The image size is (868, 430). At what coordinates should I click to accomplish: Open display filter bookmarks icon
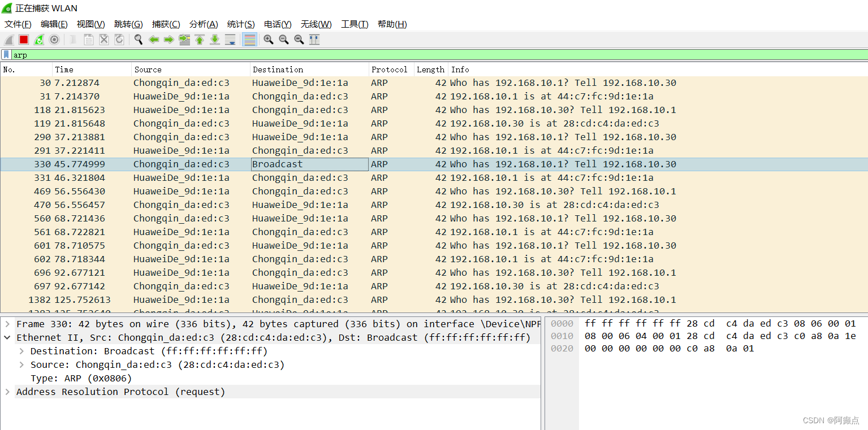[6, 55]
